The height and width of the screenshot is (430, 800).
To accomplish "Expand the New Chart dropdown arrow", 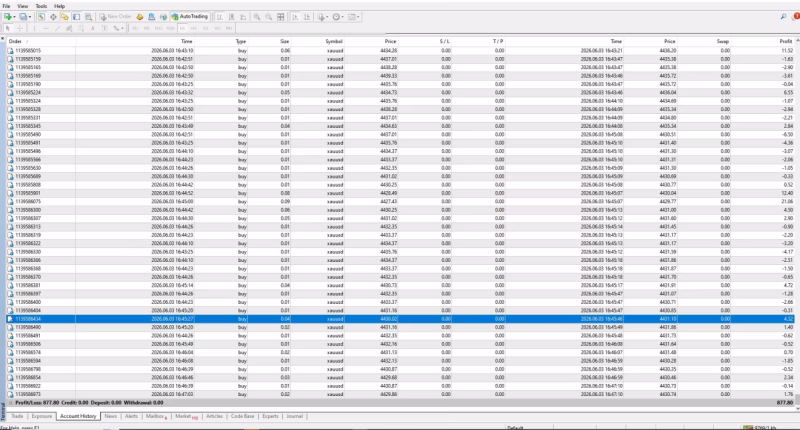I will [x=14, y=17].
